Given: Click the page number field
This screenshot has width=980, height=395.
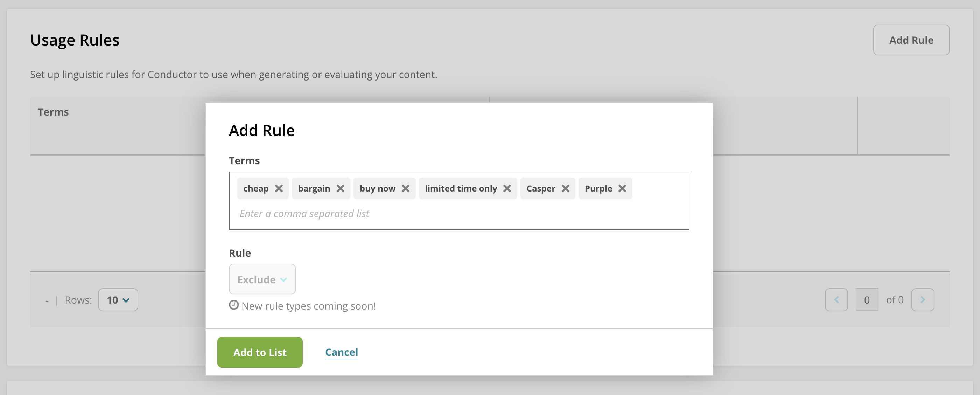Looking at the screenshot, I should click(867, 300).
